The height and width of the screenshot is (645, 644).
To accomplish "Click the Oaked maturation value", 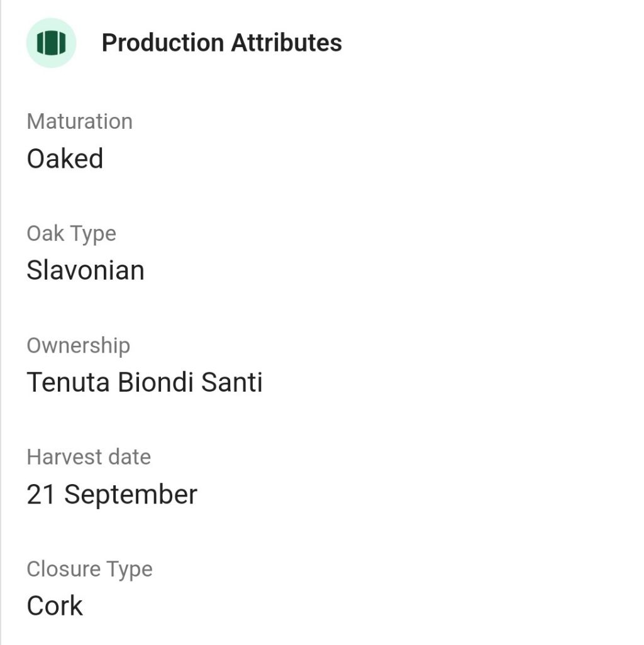I will [x=65, y=158].
